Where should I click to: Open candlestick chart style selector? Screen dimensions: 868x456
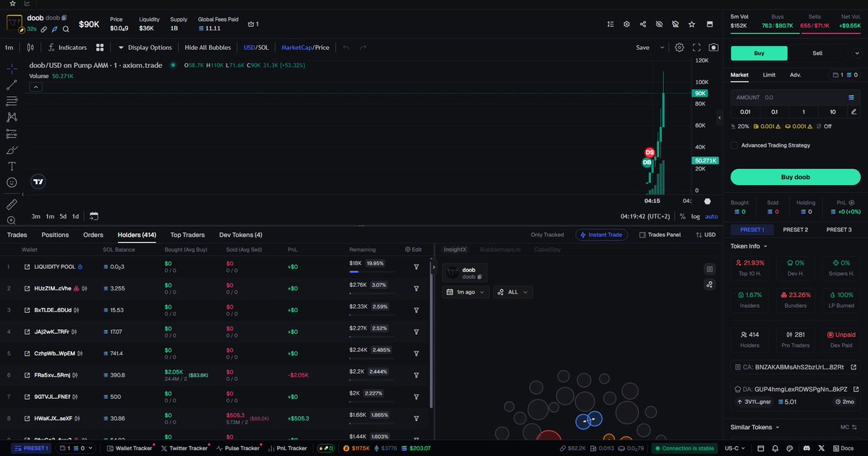[x=30, y=48]
